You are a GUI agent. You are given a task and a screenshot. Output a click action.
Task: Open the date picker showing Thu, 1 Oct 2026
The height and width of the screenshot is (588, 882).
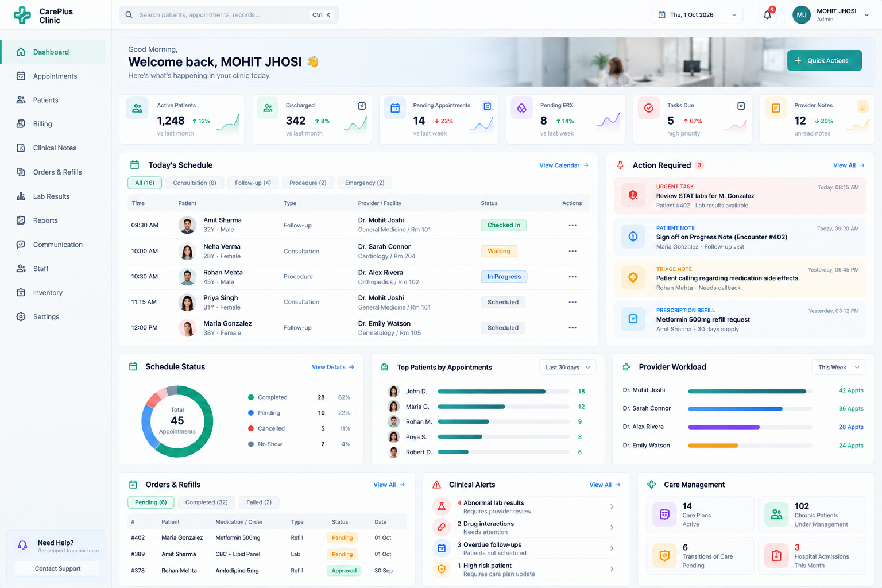tap(697, 15)
